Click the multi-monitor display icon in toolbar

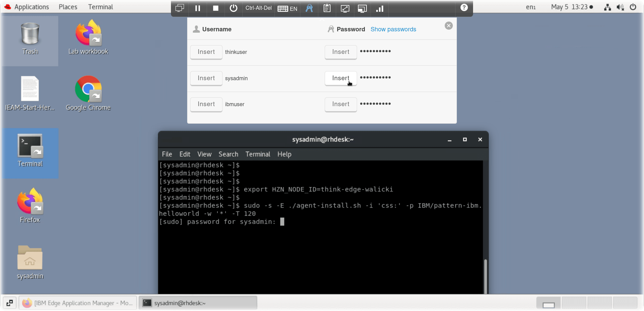(180, 8)
